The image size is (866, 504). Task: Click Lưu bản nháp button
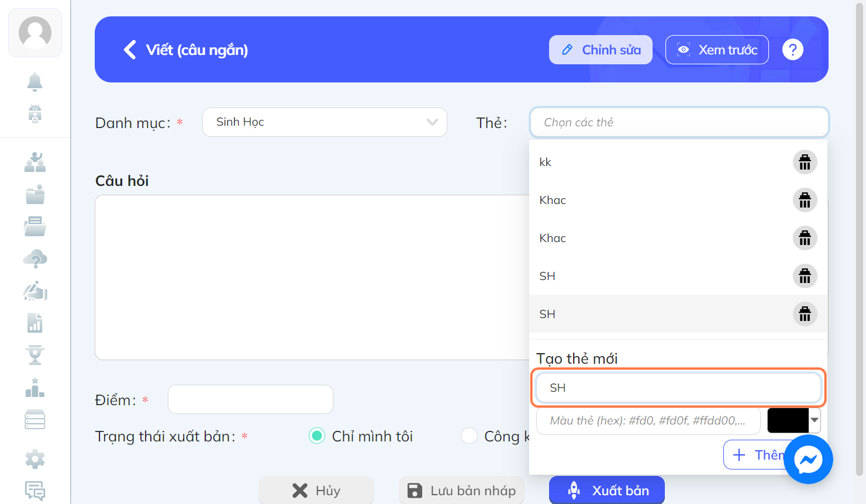(x=461, y=491)
